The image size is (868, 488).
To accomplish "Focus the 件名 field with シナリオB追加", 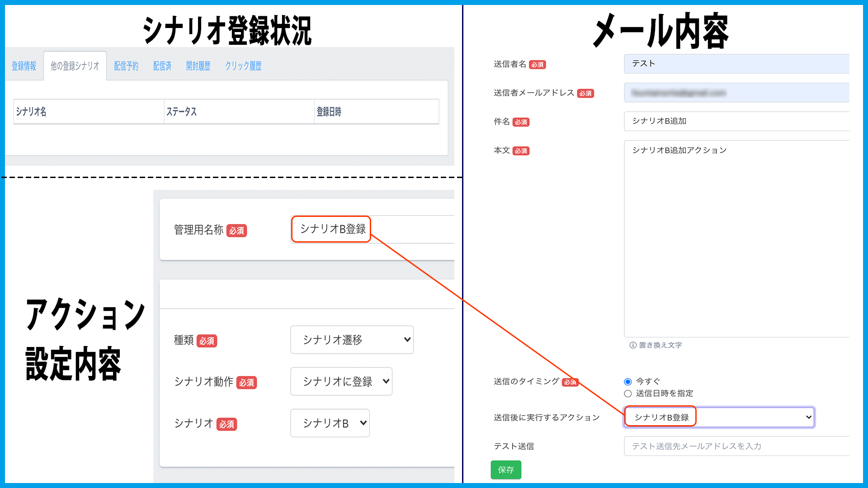I will pyautogui.click(x=737, y=121).
